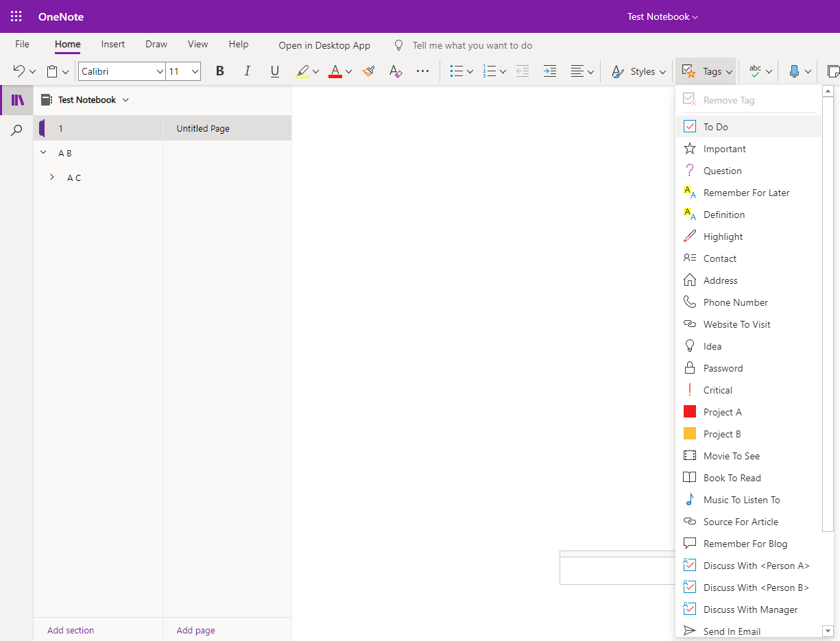This screenshot has width=840, height=641.
Task: Apply bulleted list formatting
Action: (456, 71)
